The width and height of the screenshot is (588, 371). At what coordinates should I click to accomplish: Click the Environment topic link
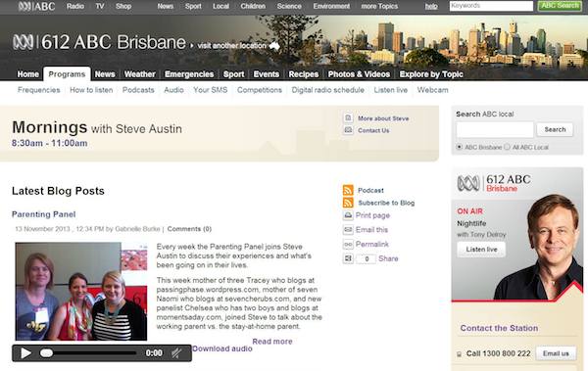(x=331, y=6)
